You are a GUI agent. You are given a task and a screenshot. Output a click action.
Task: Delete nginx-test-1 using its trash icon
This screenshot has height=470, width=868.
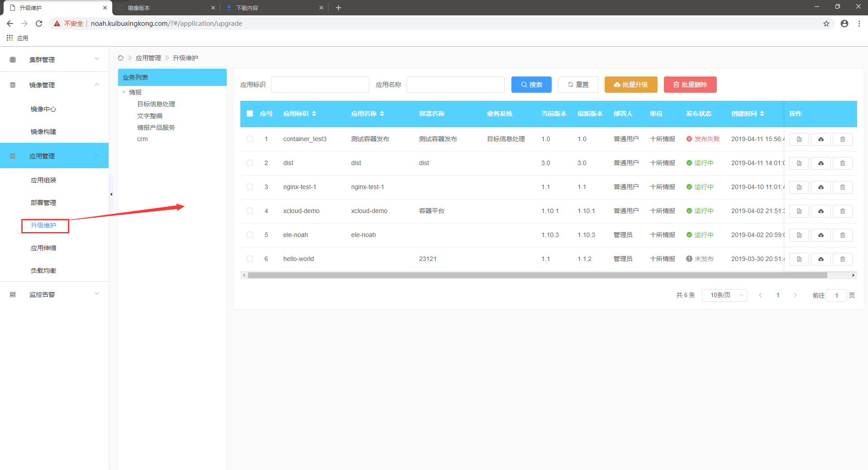pos(843,187)
